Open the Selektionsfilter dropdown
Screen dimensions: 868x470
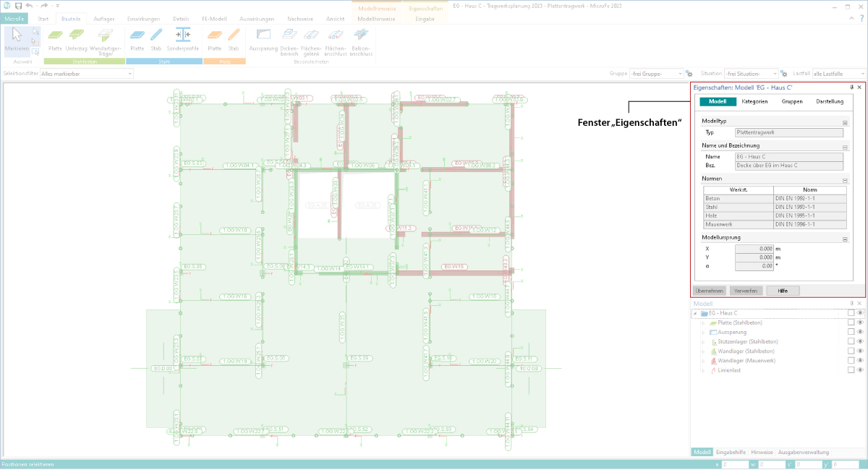(x=87, y=74)
